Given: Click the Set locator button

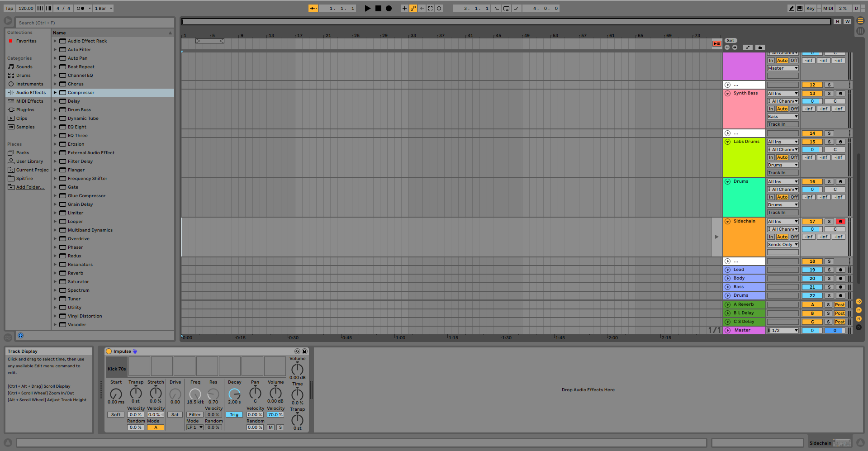Looking at the screenshot, I should pyautogui.click(x=730, y=41).
